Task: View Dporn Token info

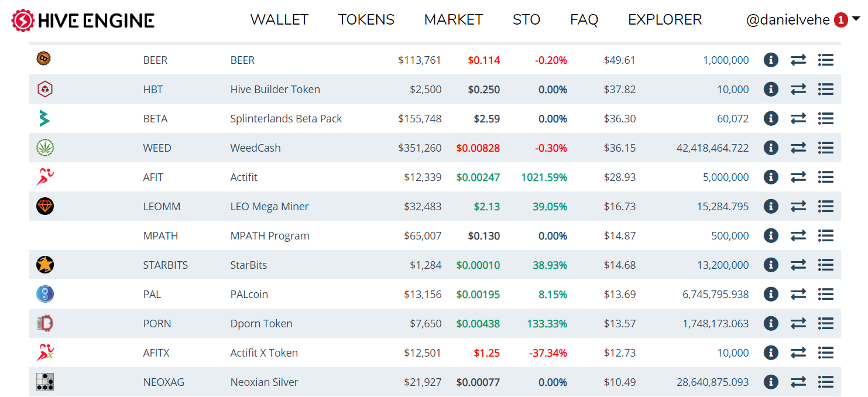Action: 771,323
